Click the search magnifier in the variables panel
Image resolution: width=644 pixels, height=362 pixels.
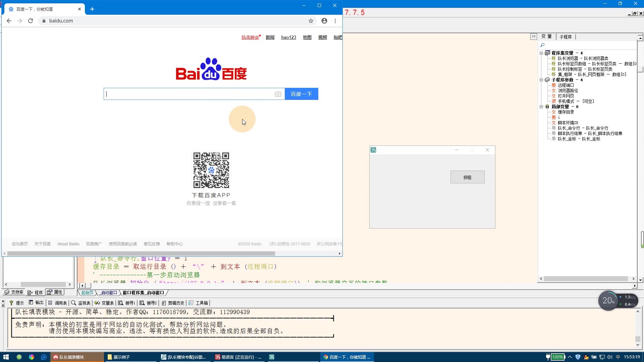click(x=542, y=45)
